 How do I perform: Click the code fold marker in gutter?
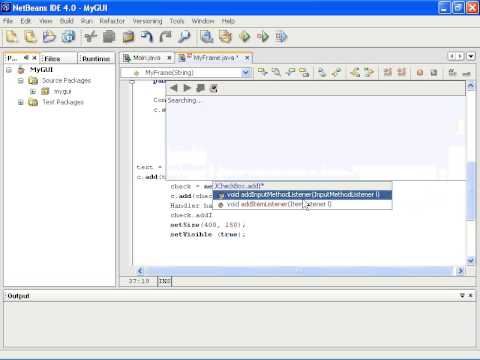pyautogui.click(x=132, y=81)
